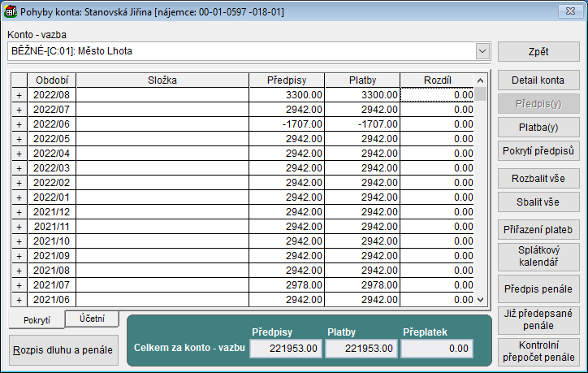Open Splátkový kalendář
Image resolution: width=588 pixels, height=373 pixels.
(538, 258)
